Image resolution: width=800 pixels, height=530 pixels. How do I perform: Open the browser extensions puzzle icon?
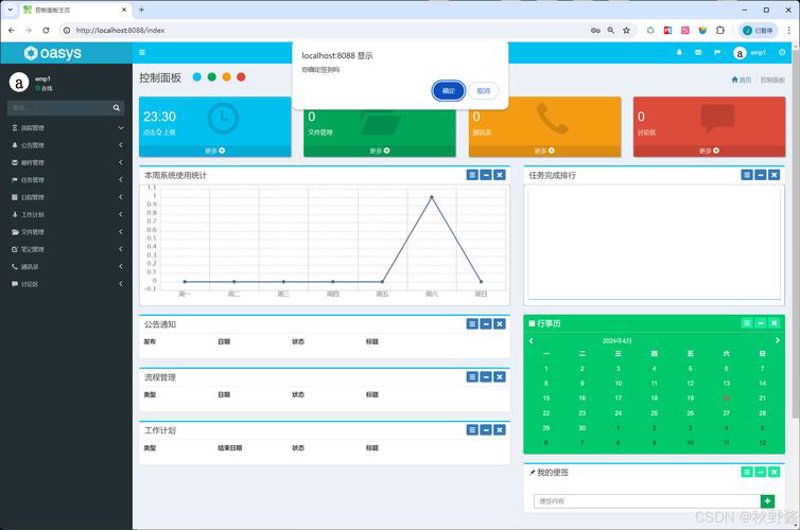point(720,31)
